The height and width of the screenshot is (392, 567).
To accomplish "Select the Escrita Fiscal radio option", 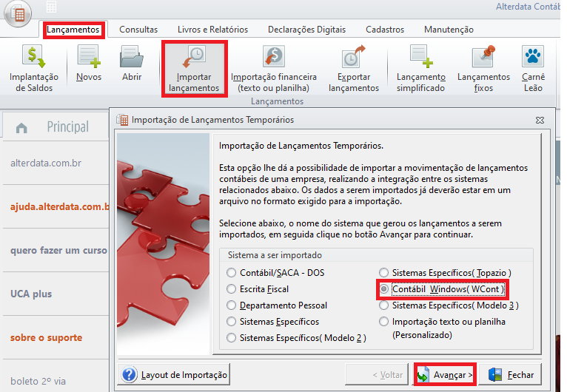I will coord(231,289).
